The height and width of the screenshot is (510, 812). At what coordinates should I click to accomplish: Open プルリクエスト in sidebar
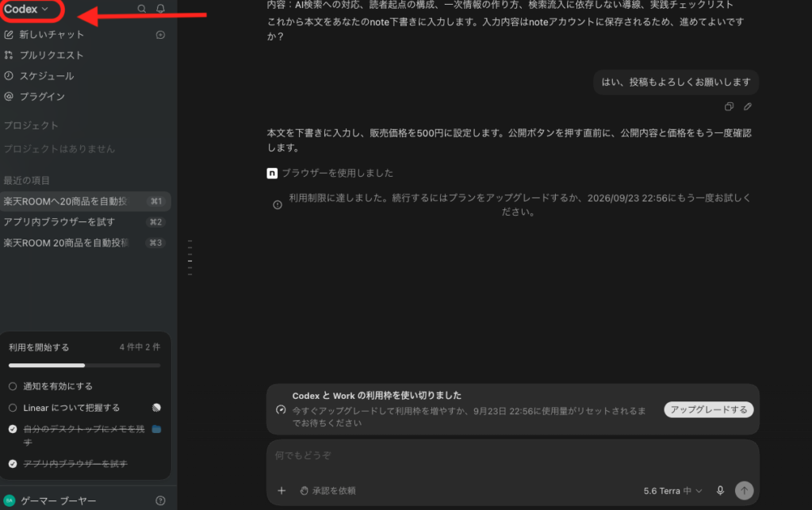point(52,56)
